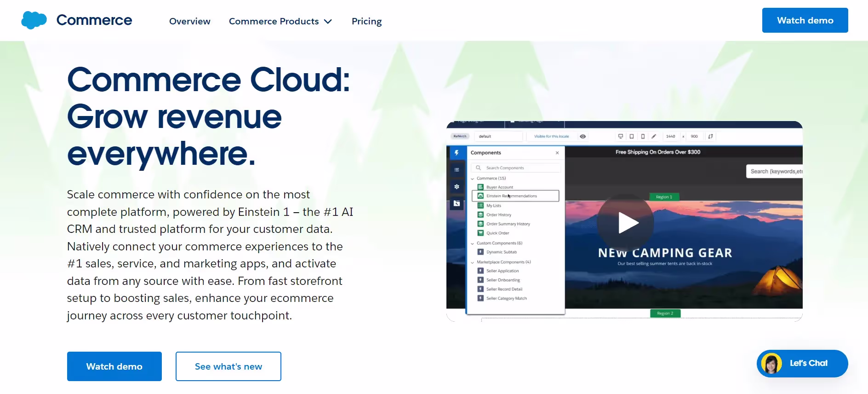
Task: Click the Search Components field in the video
Action: click(x=516, y=168)
